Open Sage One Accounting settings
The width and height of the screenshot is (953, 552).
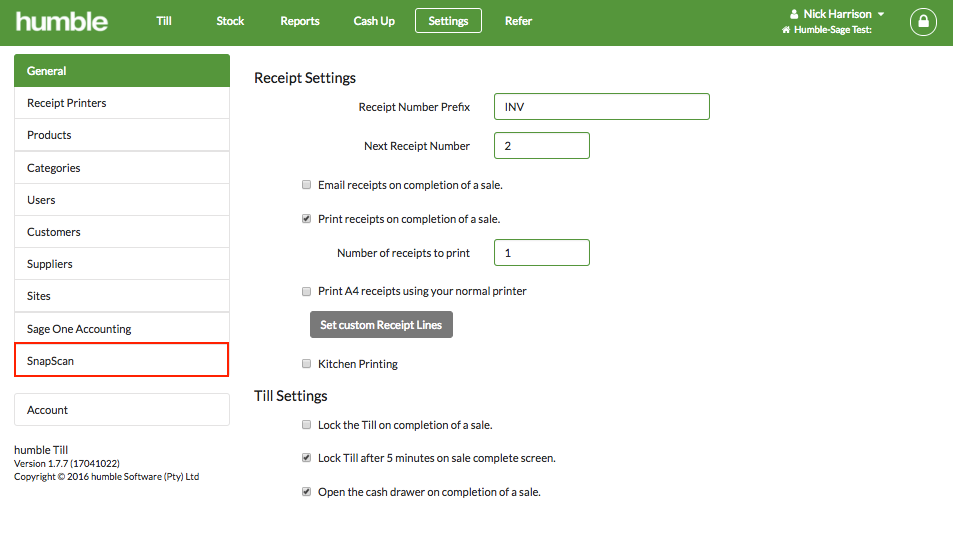point(122,329)
